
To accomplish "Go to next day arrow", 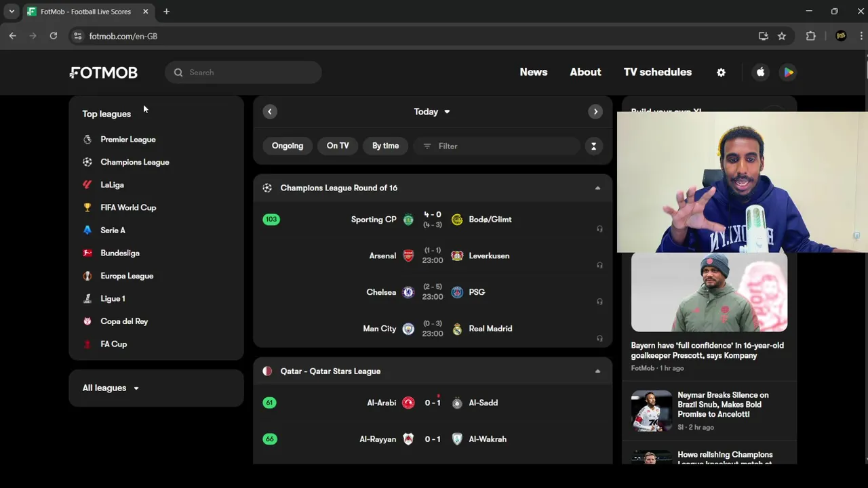I will click(595, 112).
